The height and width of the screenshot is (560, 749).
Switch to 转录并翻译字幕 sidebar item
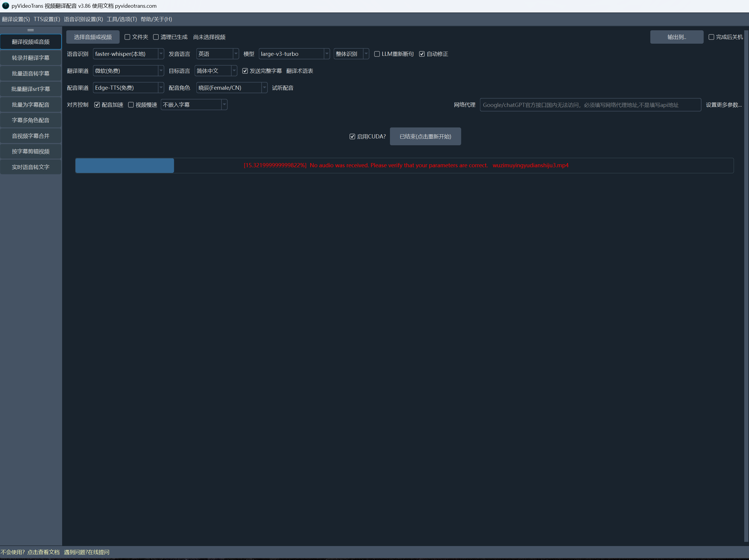click(x=31, y=58)
